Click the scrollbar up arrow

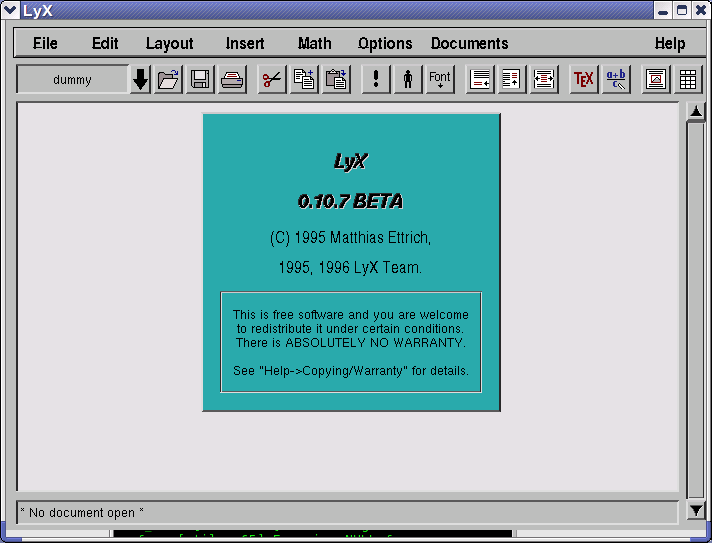point(696,112)
